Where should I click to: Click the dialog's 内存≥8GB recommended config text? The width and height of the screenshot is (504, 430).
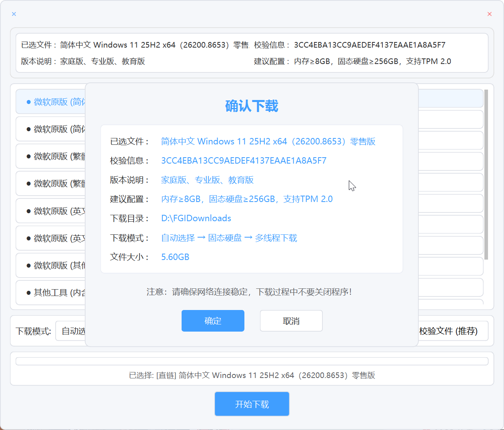pos(247,199)
